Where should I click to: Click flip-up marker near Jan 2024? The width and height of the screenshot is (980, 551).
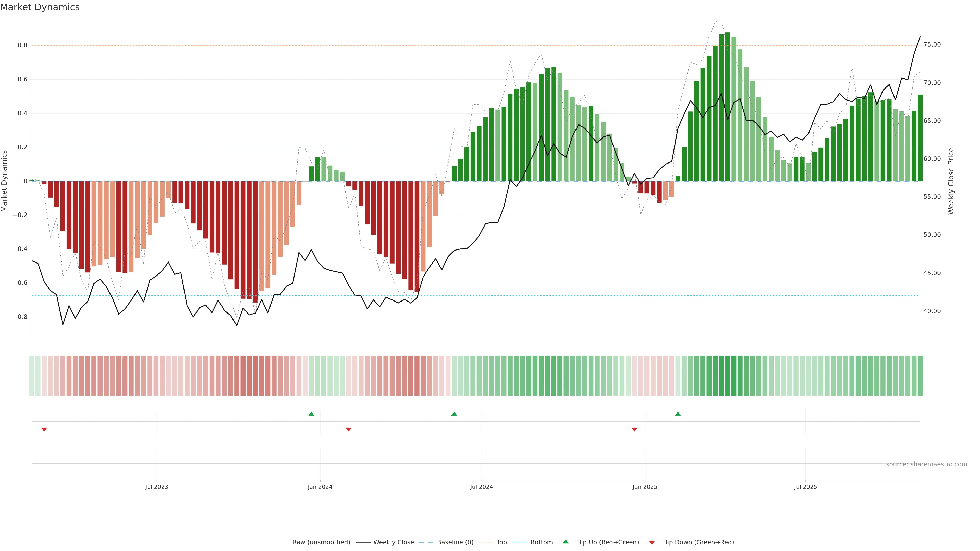pyautogui.click(x=311, y=414)
